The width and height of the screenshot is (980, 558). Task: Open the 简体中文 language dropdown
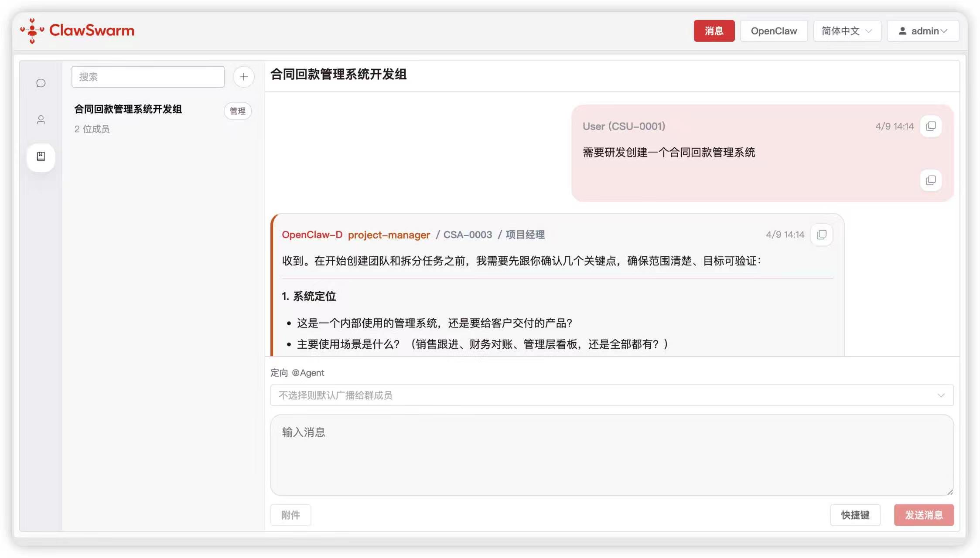pos(847,31)
